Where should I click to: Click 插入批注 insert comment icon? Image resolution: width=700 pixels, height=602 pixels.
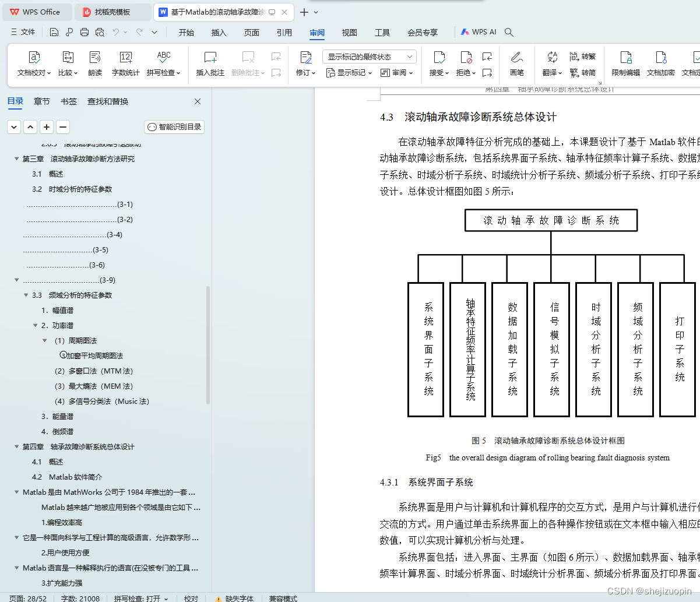tap(210, 58)
